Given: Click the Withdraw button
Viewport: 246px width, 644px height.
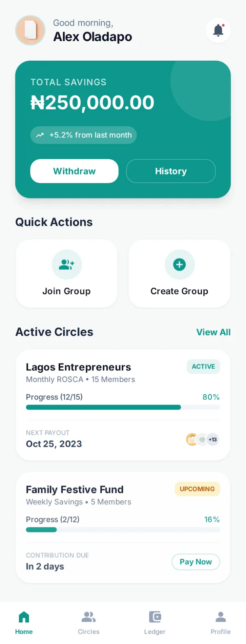Looking at the screenshot, I should pyautogui.click(x=74, y=171).
